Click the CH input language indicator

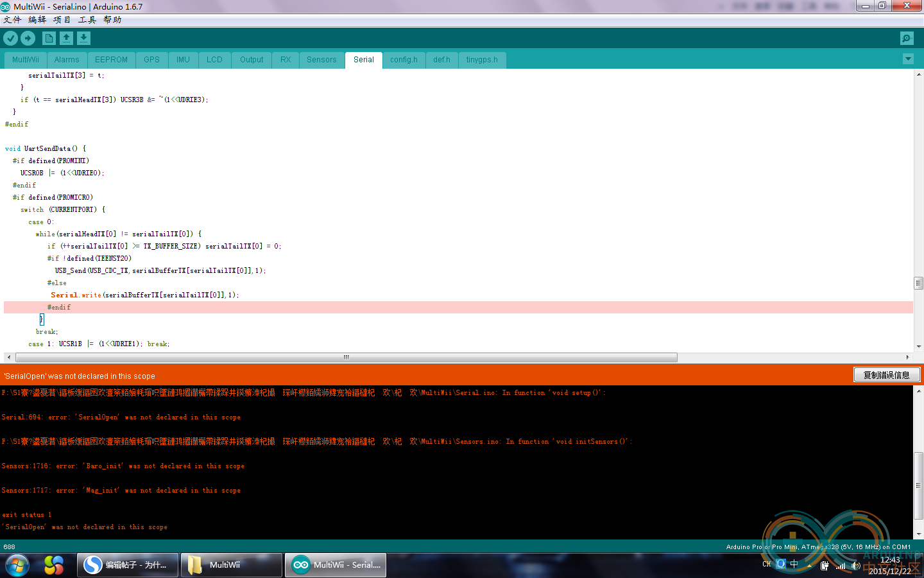click(766, 565)
